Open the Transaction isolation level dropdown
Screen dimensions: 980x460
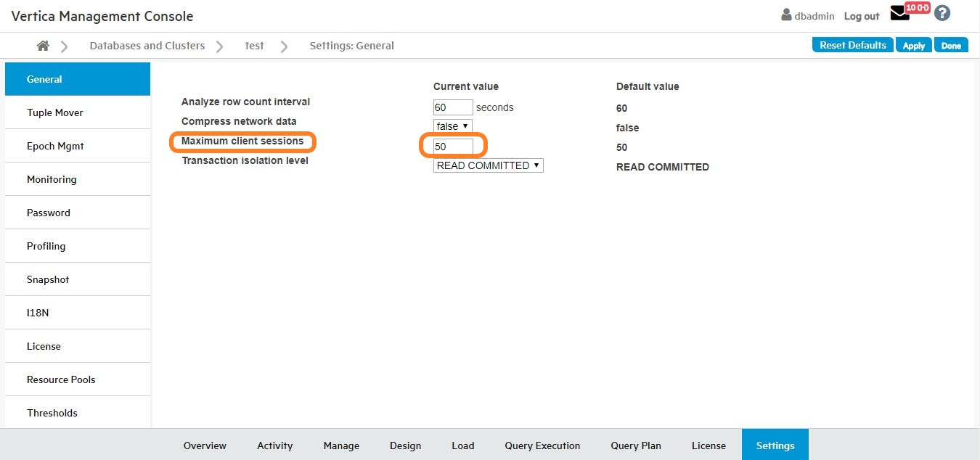[x=488, y=165]
